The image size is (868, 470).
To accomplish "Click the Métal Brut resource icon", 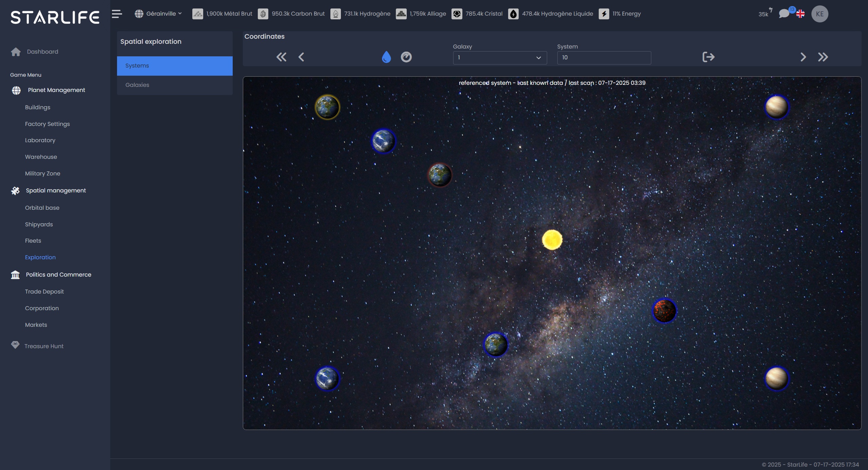I will 197,14.
